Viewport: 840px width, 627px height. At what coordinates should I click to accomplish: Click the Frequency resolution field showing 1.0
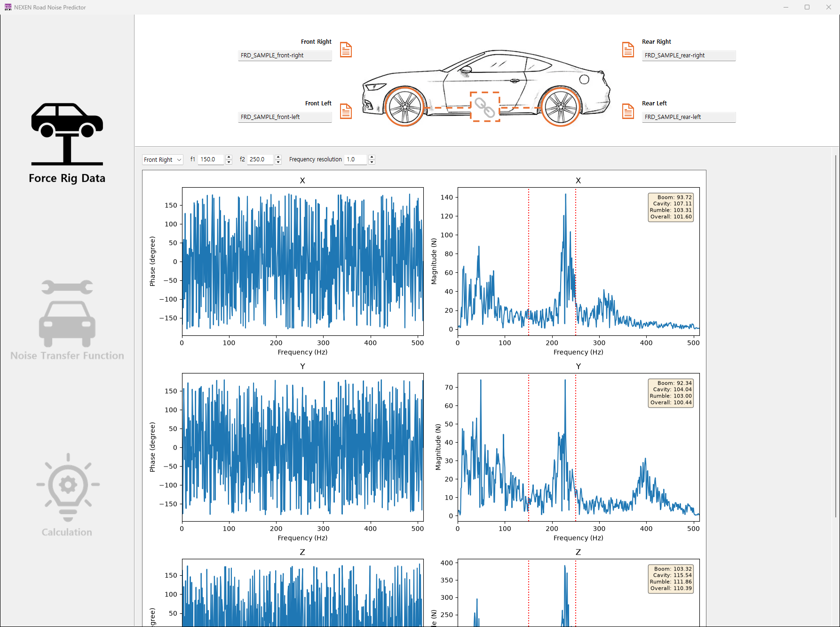coord(356,159)
